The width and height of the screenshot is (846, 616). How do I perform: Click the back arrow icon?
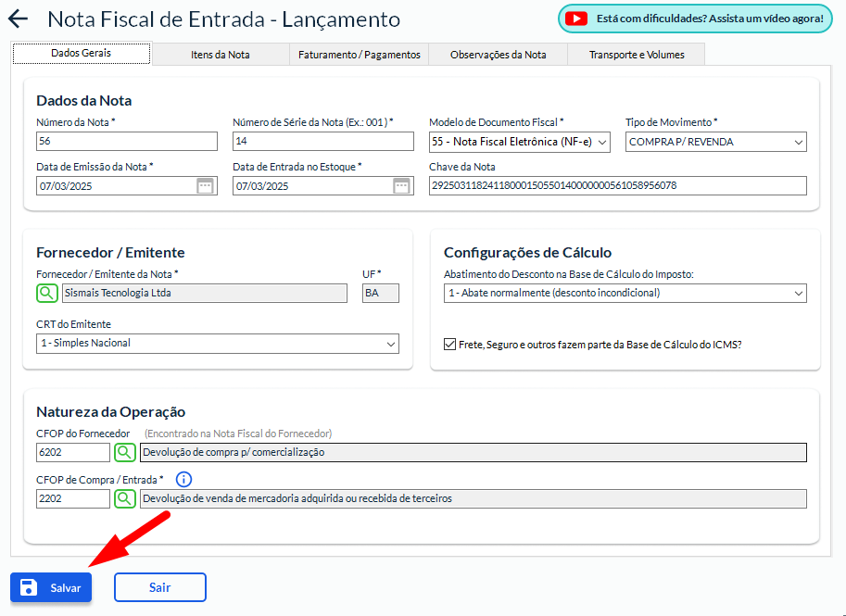[x=18, y=19]
